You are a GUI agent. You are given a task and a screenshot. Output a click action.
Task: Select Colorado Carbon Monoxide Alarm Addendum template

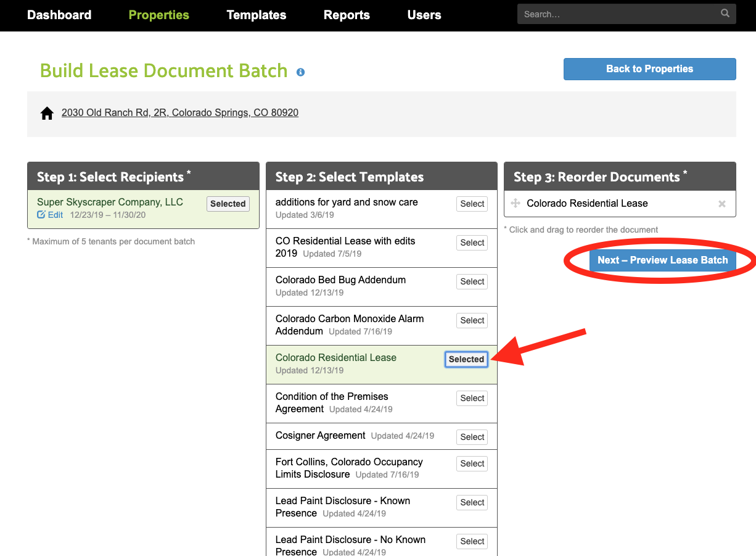pyautogui.click(x=472, y=320)
